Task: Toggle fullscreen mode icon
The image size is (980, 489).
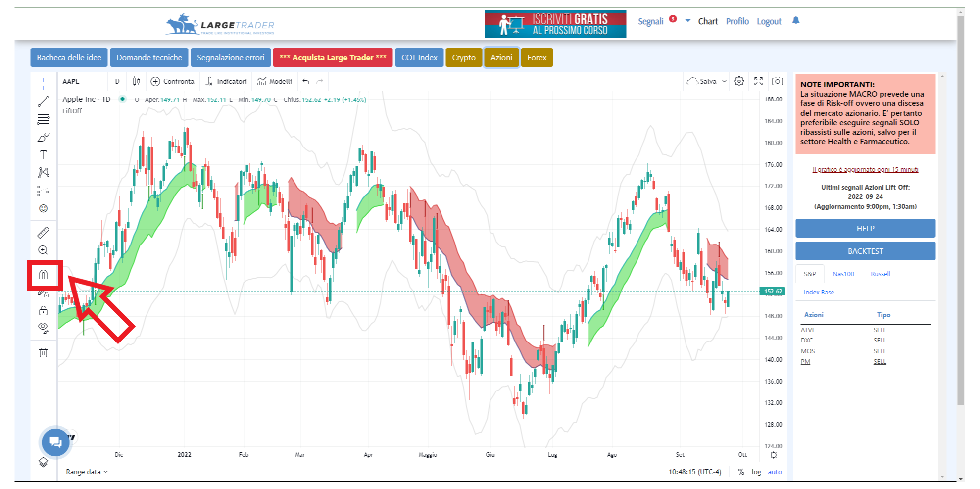Action: point(758,81)
